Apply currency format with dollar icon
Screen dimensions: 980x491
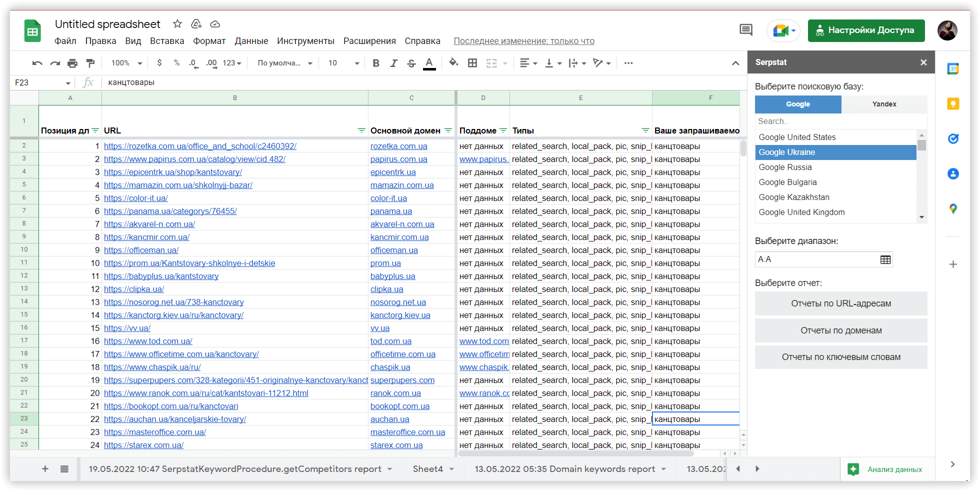[x=159, y=63]
